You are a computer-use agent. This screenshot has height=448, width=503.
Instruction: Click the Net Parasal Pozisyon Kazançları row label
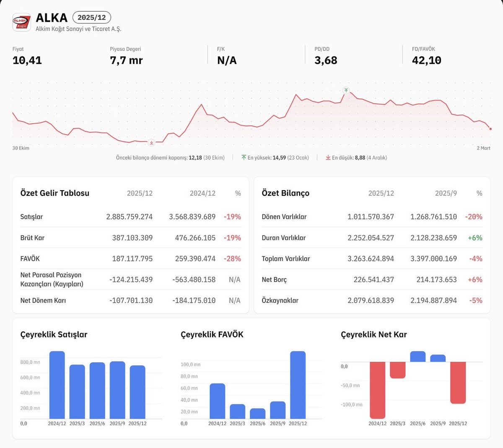[x=52, y=280]
